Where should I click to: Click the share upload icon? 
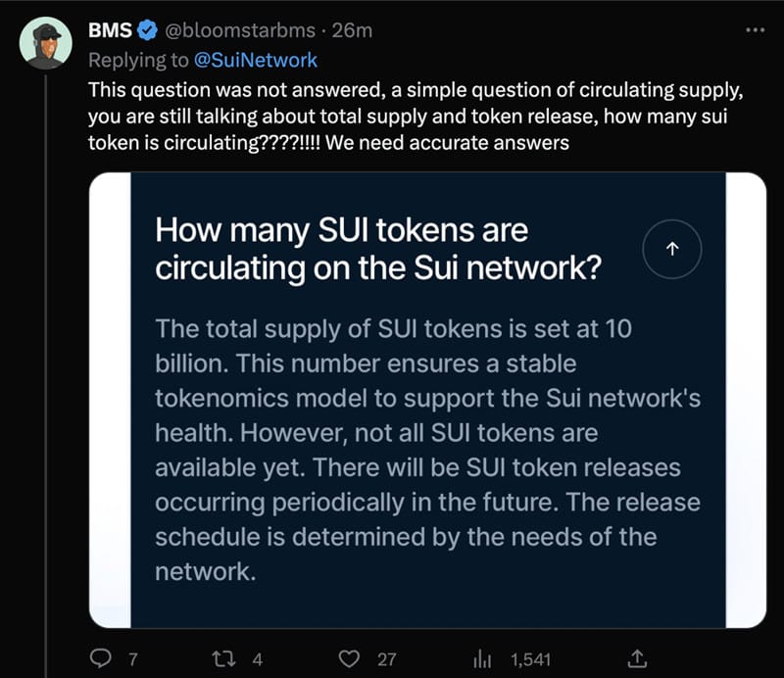[x=637, y=658]
